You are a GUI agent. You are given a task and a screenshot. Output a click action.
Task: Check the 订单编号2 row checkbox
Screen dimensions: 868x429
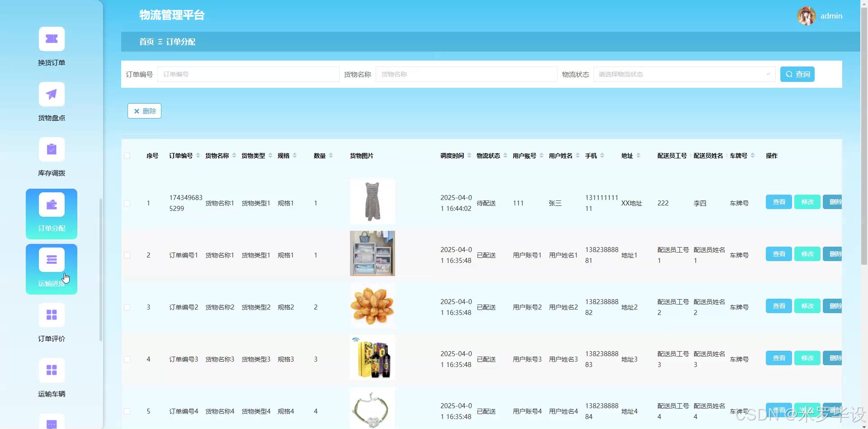click(127, 307)
